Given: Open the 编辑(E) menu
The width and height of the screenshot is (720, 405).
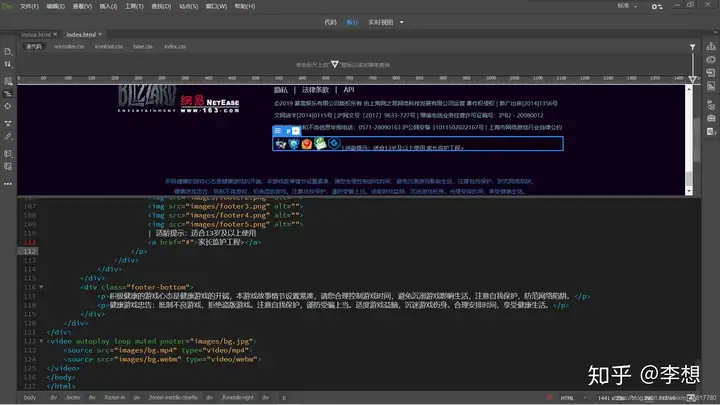Looking at the screenshot, I should (56, 6).
